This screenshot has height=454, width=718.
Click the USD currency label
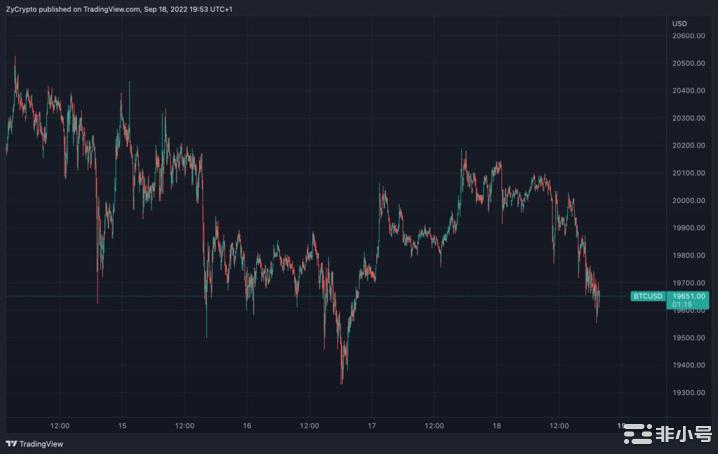(x=680, y=23)
